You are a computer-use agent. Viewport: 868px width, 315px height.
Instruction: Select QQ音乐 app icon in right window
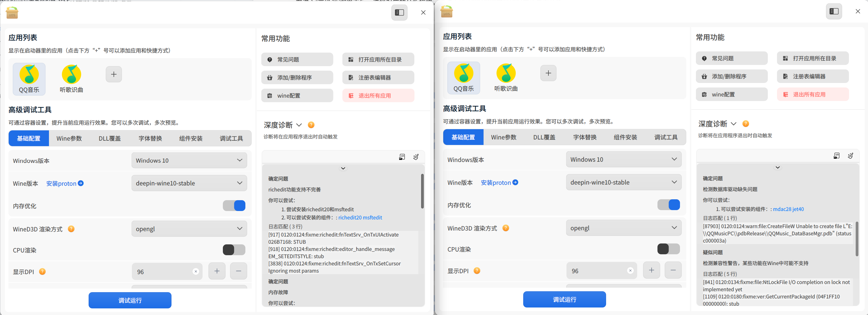(464, 78)
